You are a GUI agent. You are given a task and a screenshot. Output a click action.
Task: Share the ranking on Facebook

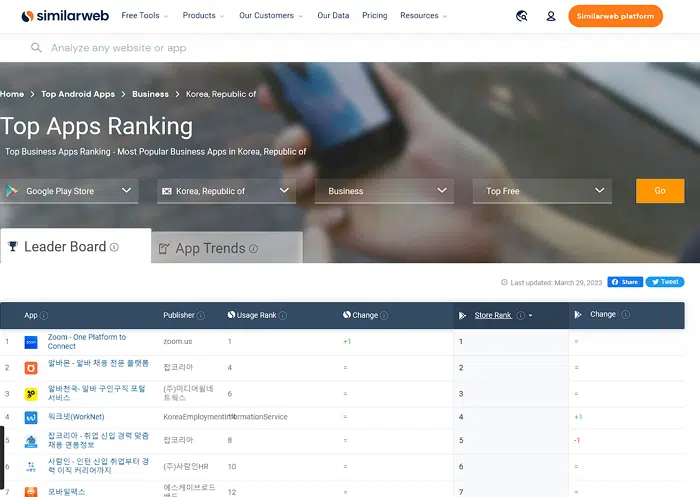[x=625, y=282]
